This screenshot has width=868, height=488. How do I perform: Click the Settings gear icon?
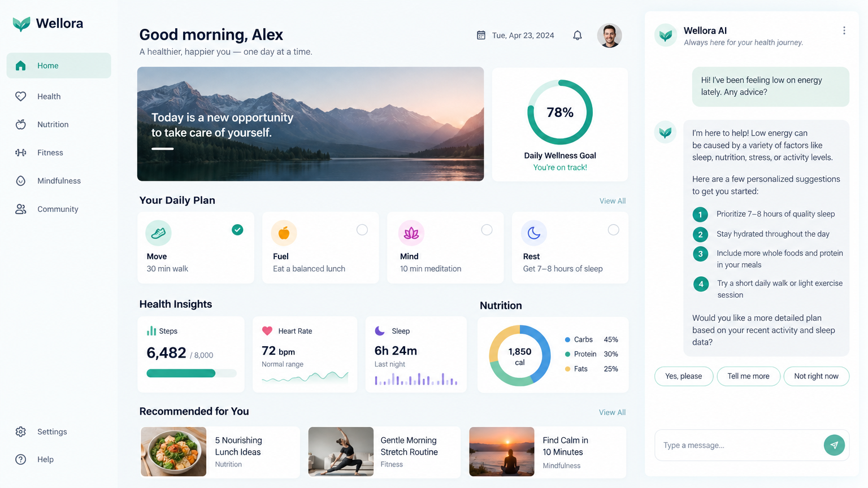21,432
